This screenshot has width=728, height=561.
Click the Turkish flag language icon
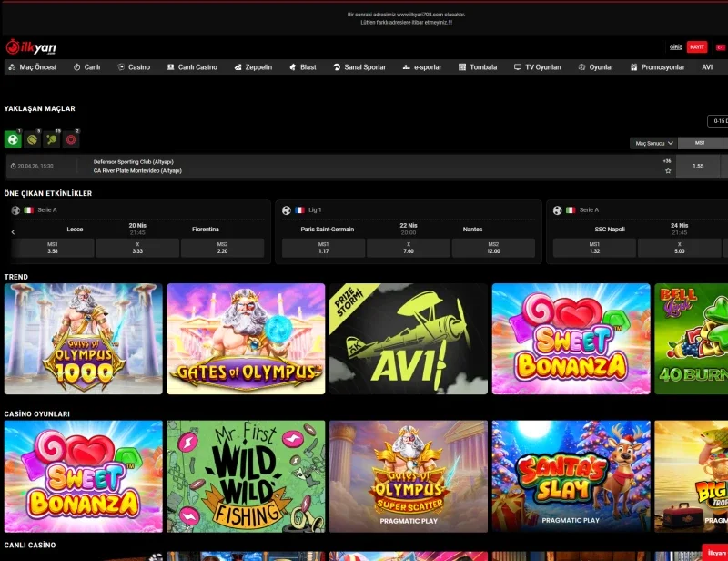coord(720,47)
